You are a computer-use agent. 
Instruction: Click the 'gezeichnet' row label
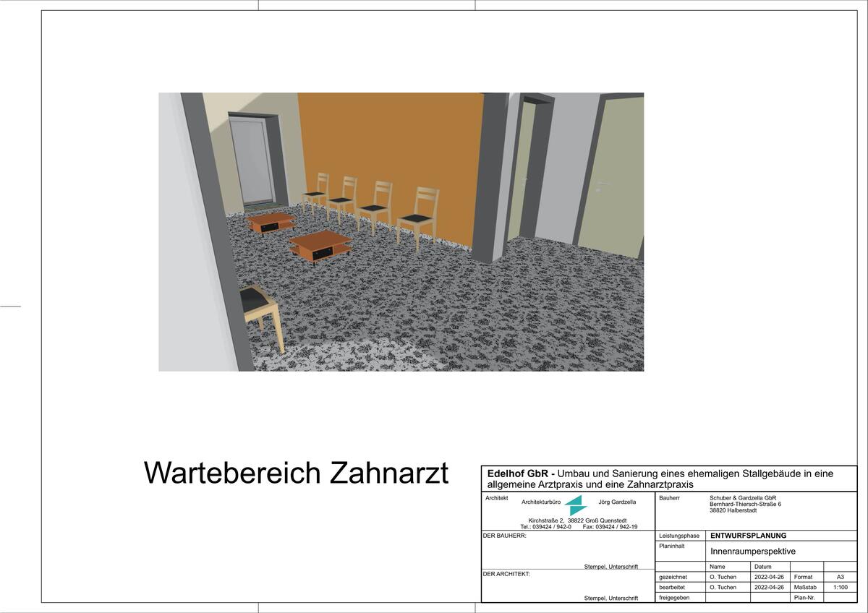pyautogui.click(x=674, y=577)
